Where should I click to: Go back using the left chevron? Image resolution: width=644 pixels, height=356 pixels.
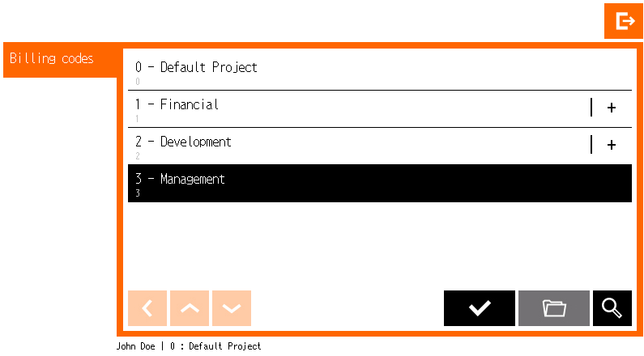pyautogui.click(x=147, y=308)
